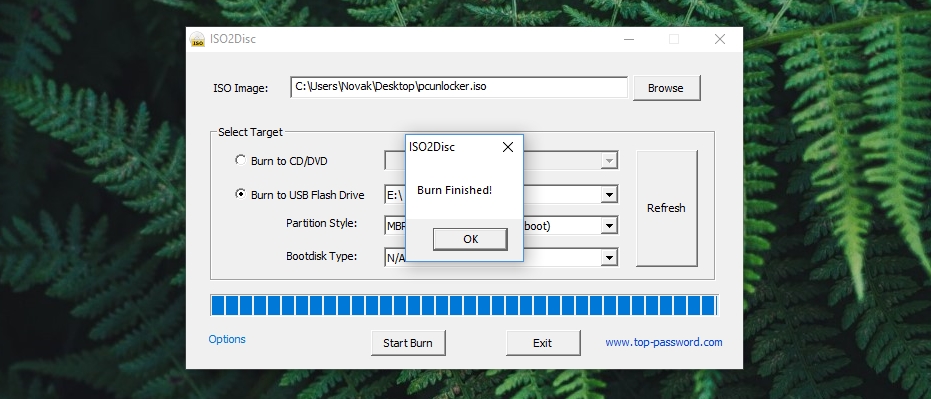This screenshot has height=399, width=931.
Task: Close the ISO2Disc main window
Action: click(720, 39)
